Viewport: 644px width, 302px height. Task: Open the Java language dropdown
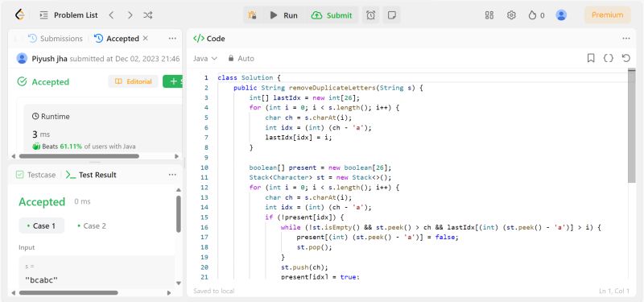205,58
